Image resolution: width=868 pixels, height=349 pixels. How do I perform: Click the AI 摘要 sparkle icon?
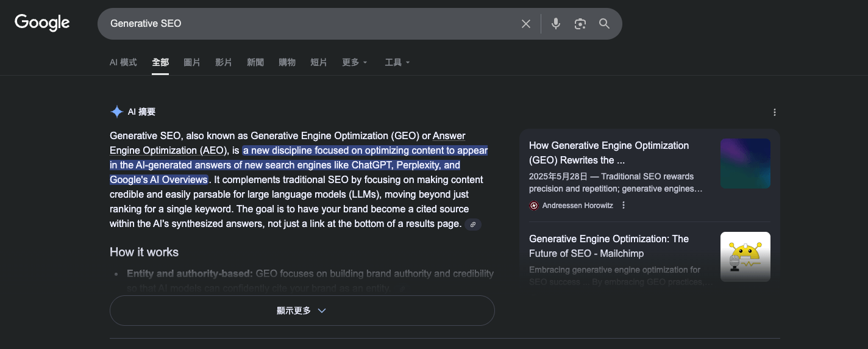pyautogui.click(x=116, y=112)
